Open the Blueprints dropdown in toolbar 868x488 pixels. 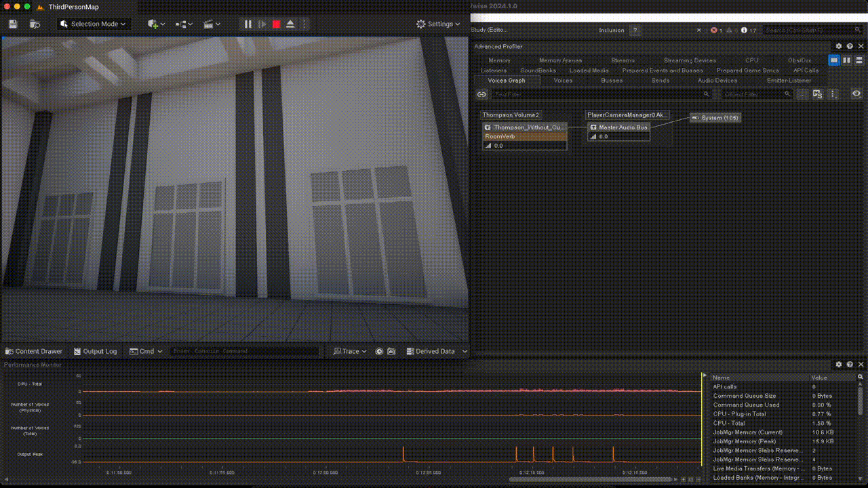pos(184,24)
